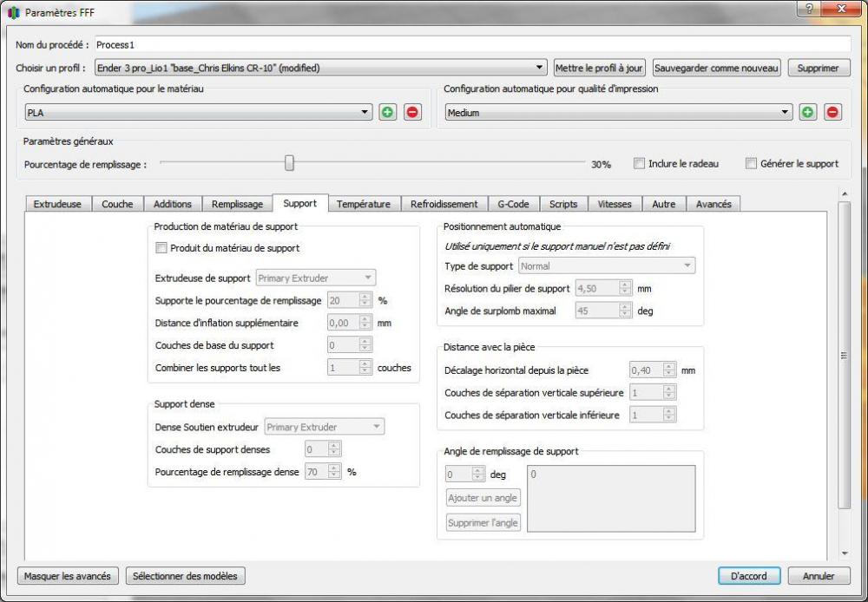
Task: Click the Nom du procédé text field
Action: (473, 45)
